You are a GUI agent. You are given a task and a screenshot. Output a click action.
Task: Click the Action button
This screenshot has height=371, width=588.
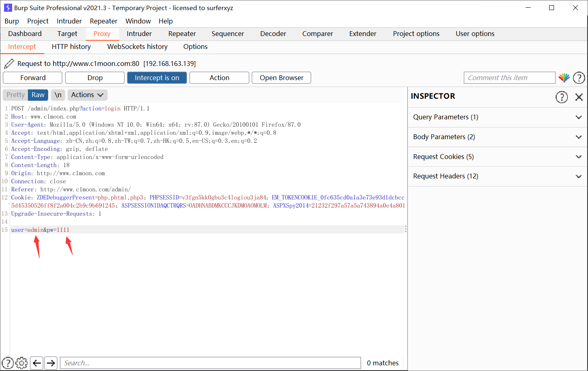[x=219, y=78]
